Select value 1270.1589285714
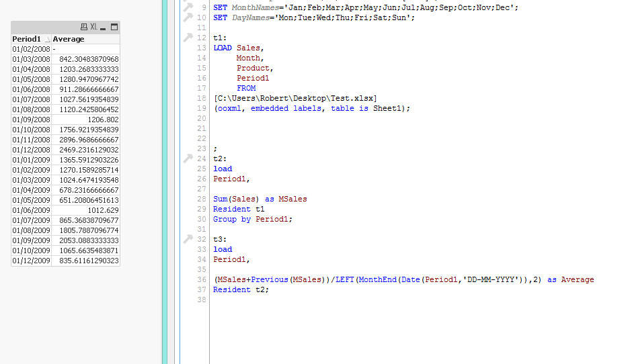This screenshot has height=364, width=630. [85, 170]
